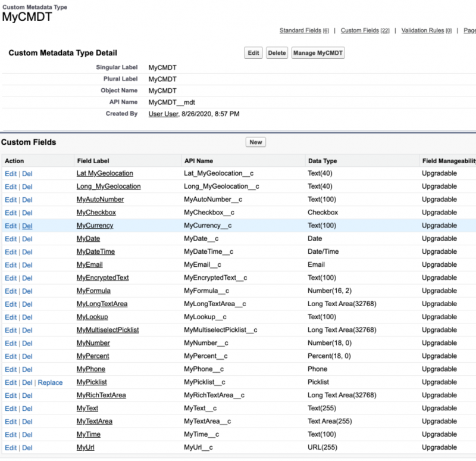Screen dimensions: 476x461
Task: Select the Text Area(255) data type cell
Action: (x=330, y=421)
